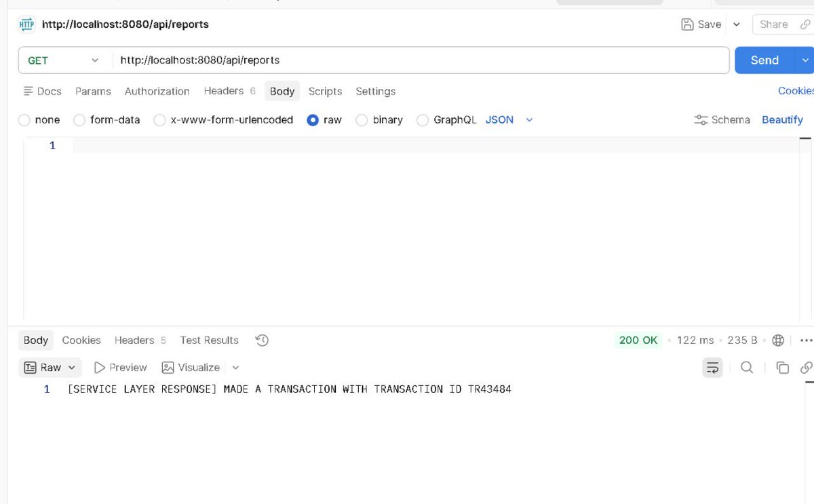Viewport: 814px width, 504px height.
Task: Select the none body type
Action: [39, 119]
